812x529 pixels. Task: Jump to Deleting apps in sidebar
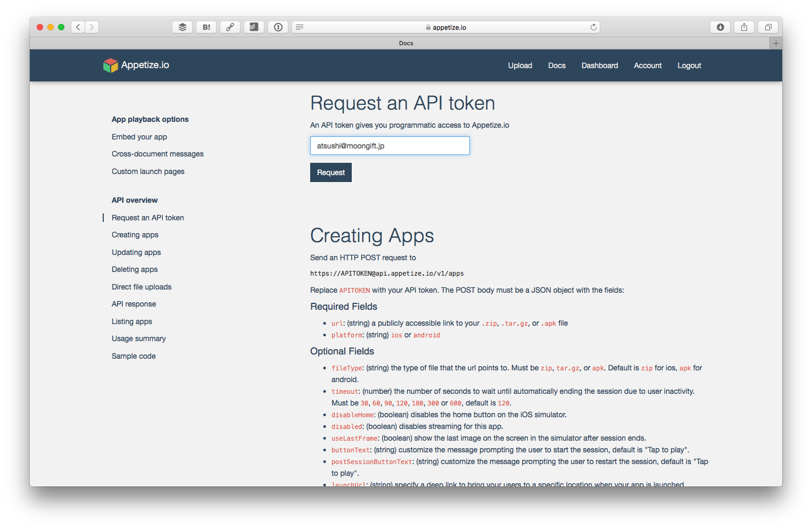(x=135, y=269)
